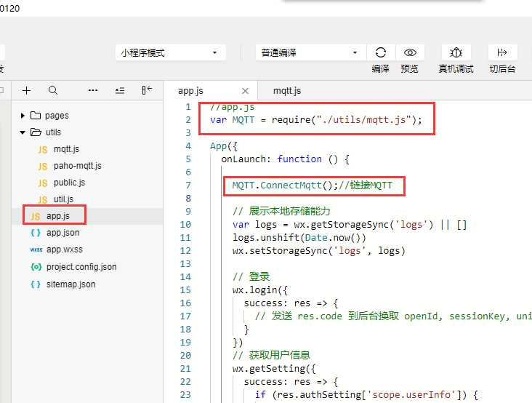Start real-device debugging via bug icon

click(456, 52)
